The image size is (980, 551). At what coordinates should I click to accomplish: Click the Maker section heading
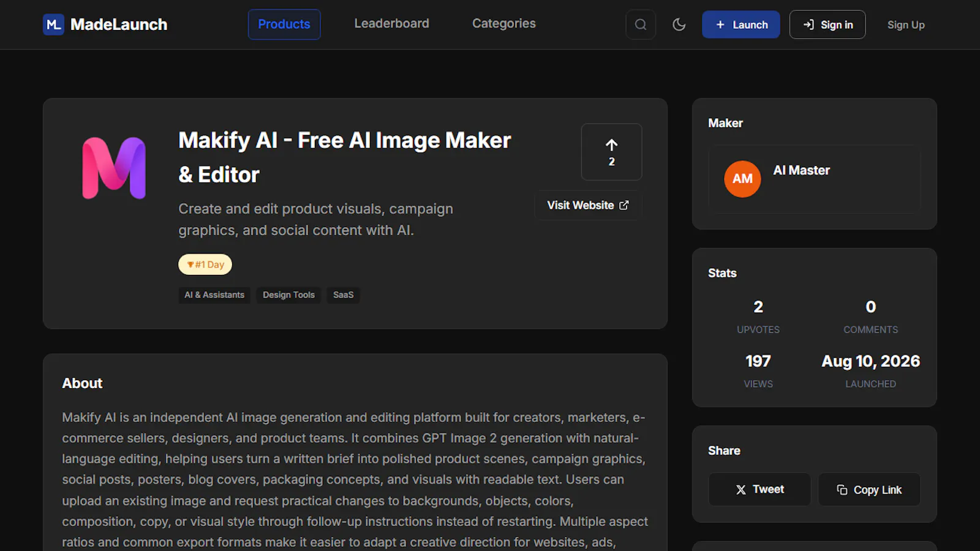pyautogui.click(x=725, y=123)
